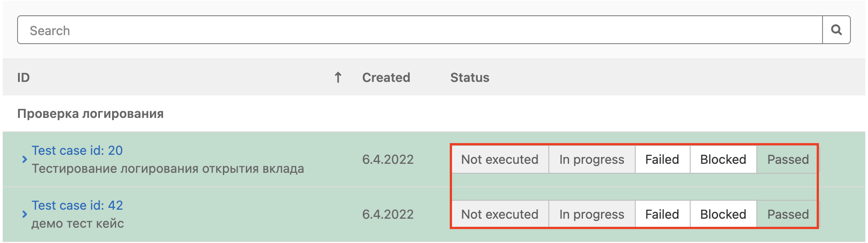Mark test case 20 as Passed
The image size is (868, 243).
[x=787, y=160]
